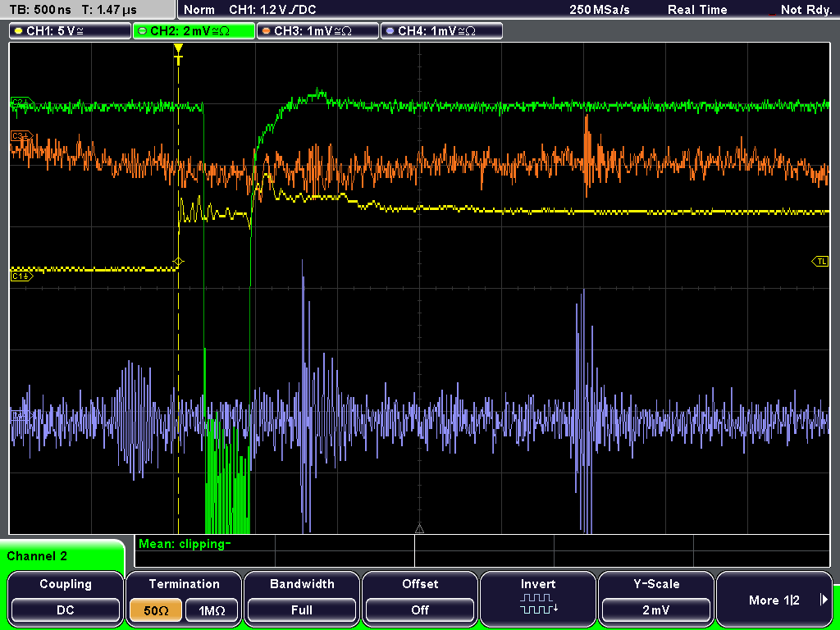840x630 pixels.
Task: Click the Norm trigger mode label
Action: point(199,10)
